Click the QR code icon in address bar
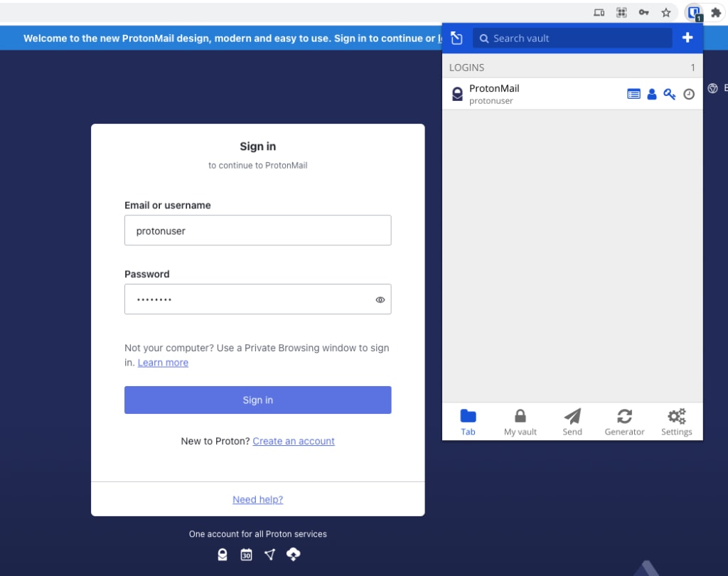Image resolution: width=728 pixels, height=576 pixels. coord(621,13)
